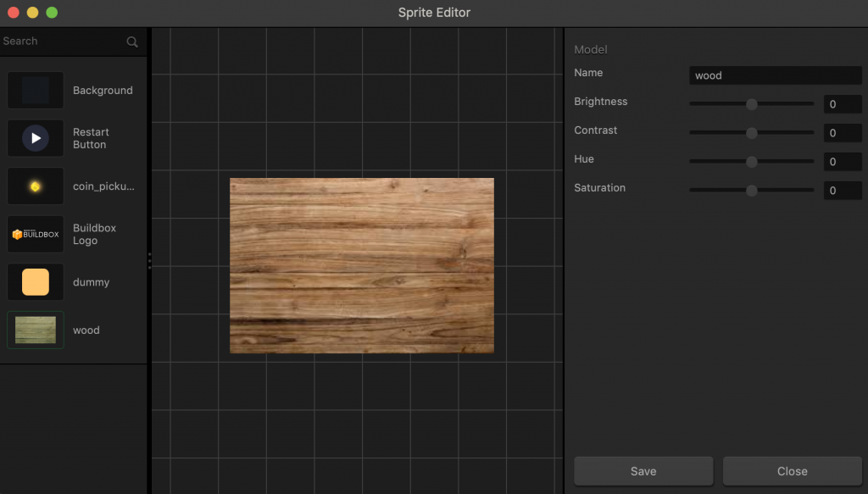Viewport: 868px width, 494px height.
Task: Focus the Hue value input
Action: 843,162
